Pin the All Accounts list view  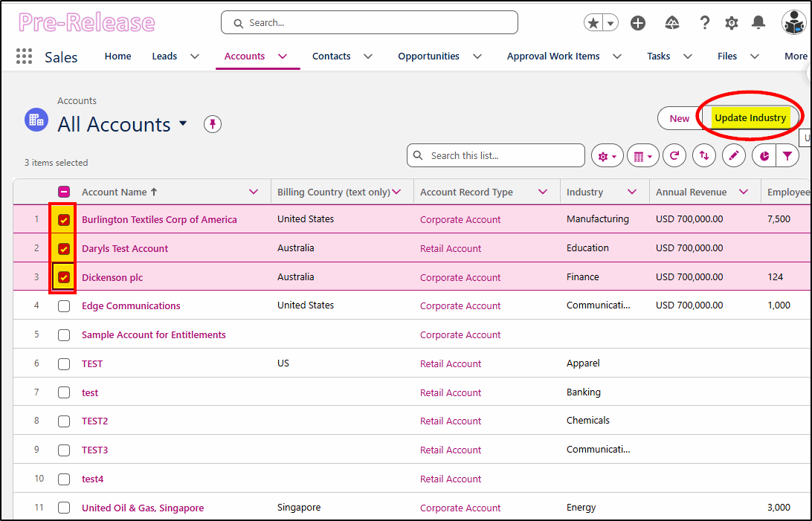213,124
